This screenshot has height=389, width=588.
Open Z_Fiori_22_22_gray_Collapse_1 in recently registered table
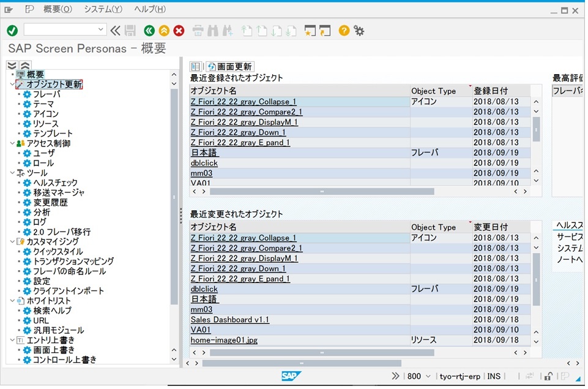(244, 102)
